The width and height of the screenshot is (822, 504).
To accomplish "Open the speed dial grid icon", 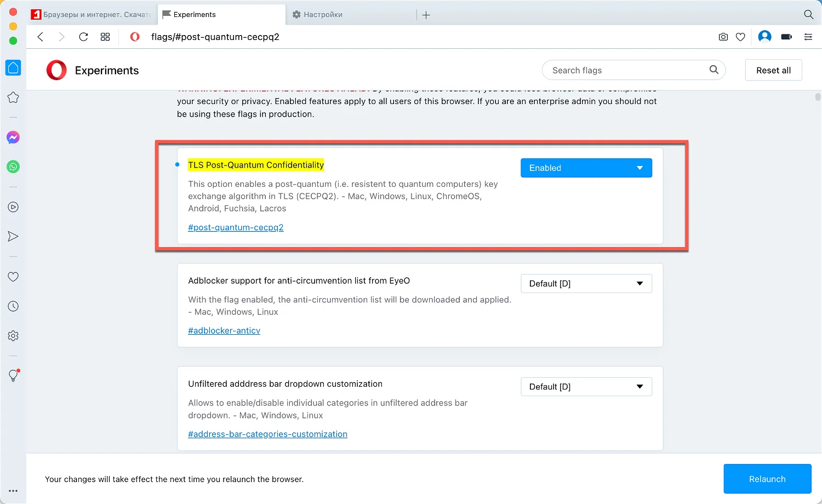I will coord(105,37).
